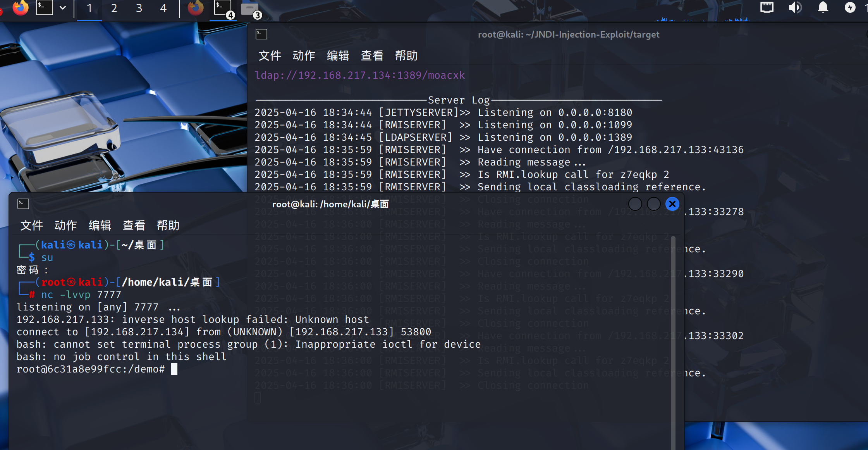Open 查看 menu in the JNDI terminal
Viewport: 868px width, 450px height.
click(372, 56)
